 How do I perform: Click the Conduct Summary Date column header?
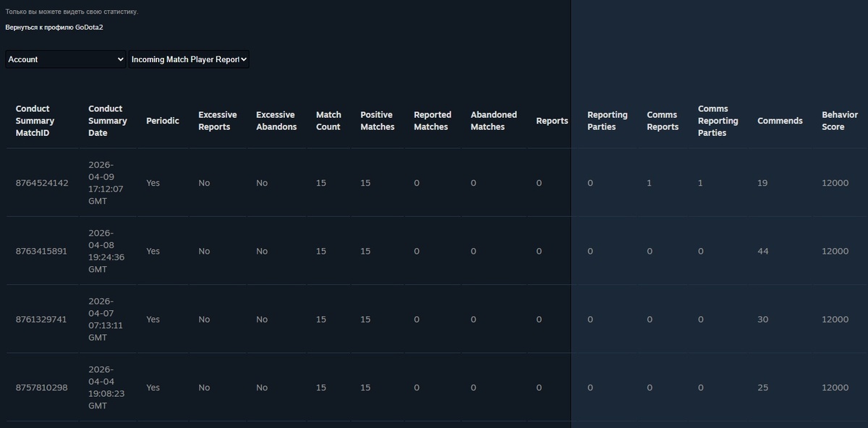[x=108, y=121]
